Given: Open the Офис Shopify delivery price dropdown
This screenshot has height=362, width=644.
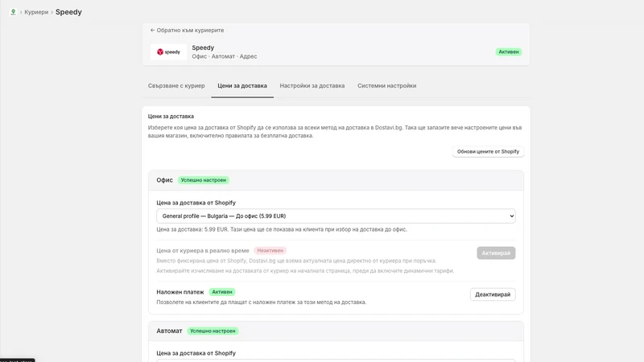Looking at the screenshot, I should 336,216.
